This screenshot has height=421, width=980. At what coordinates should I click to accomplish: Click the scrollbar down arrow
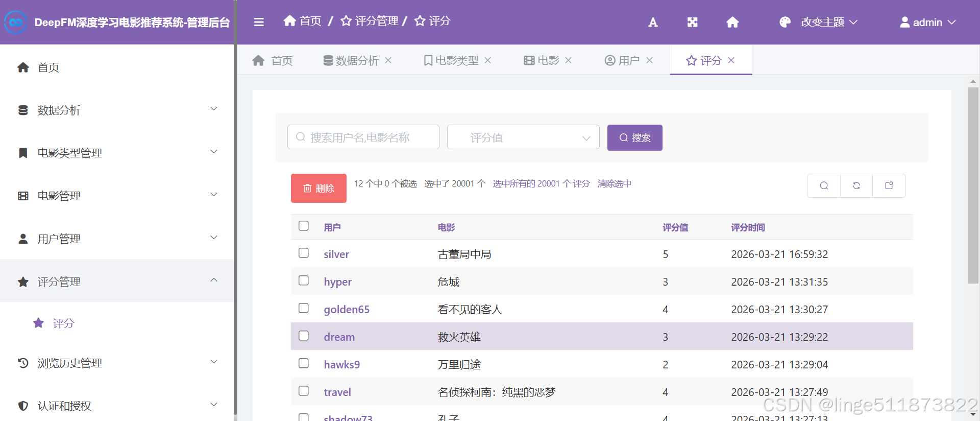click(973, 414)
